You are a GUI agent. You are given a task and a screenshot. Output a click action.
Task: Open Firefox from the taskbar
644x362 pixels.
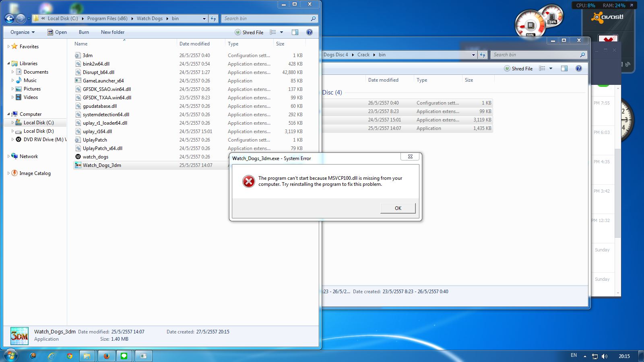pyautogui.click(x=106, y=356)
